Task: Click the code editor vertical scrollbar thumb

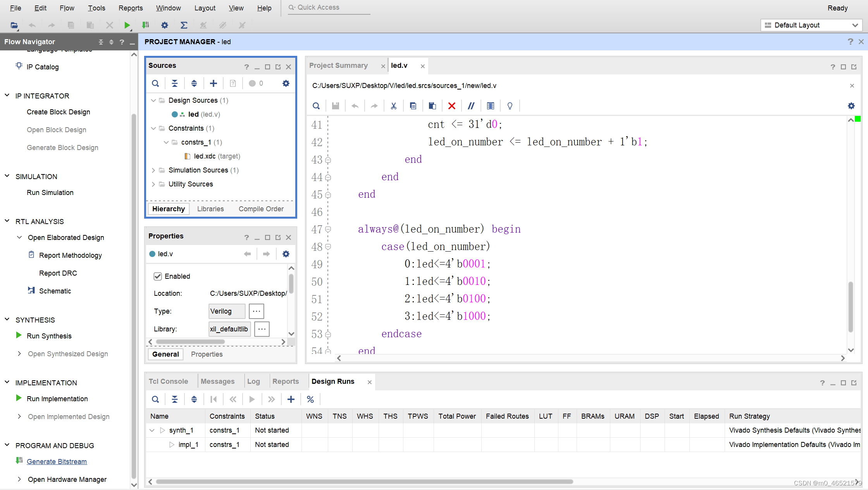Action: 851,306
